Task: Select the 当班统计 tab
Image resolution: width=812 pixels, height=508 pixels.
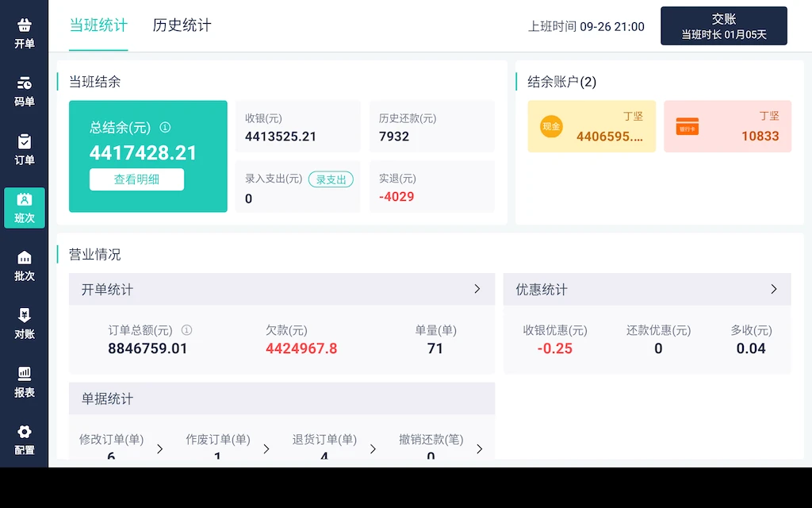Action: tap(98, 25)
